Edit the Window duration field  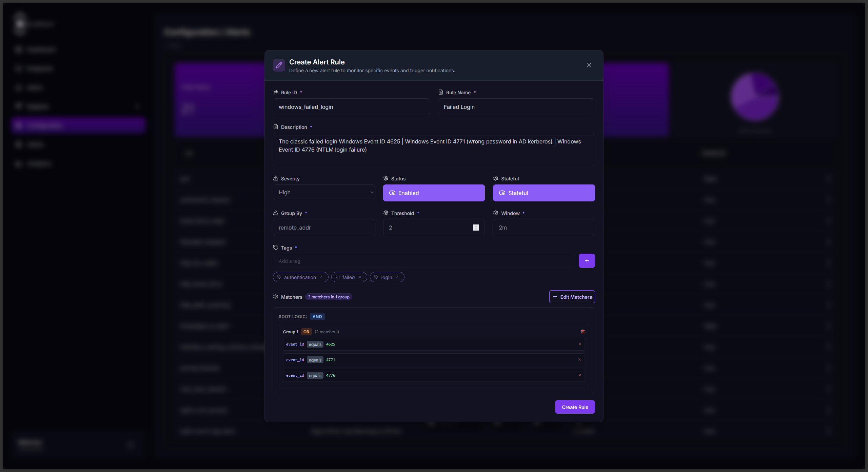(544, 228)
